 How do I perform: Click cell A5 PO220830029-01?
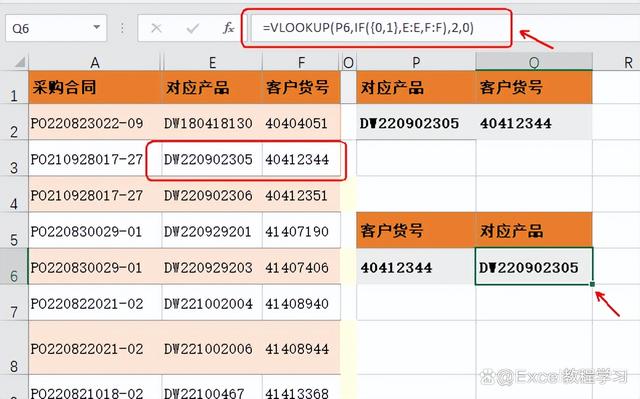[95, 231]
